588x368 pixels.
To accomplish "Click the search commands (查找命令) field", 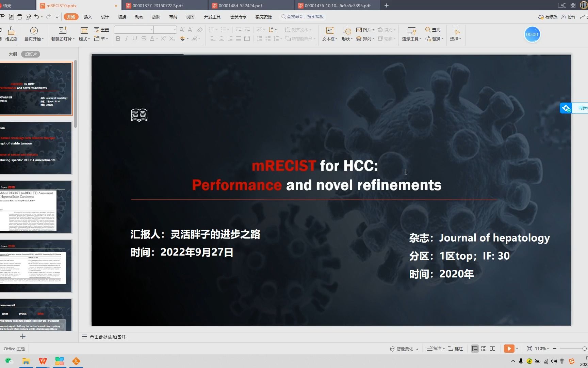I will click(302, 17).
